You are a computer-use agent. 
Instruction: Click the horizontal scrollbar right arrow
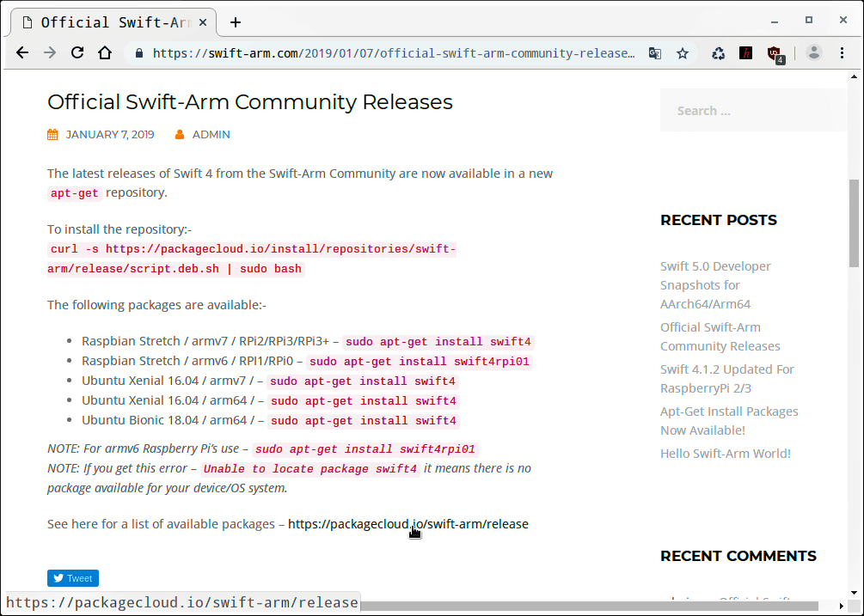point(842,606)
